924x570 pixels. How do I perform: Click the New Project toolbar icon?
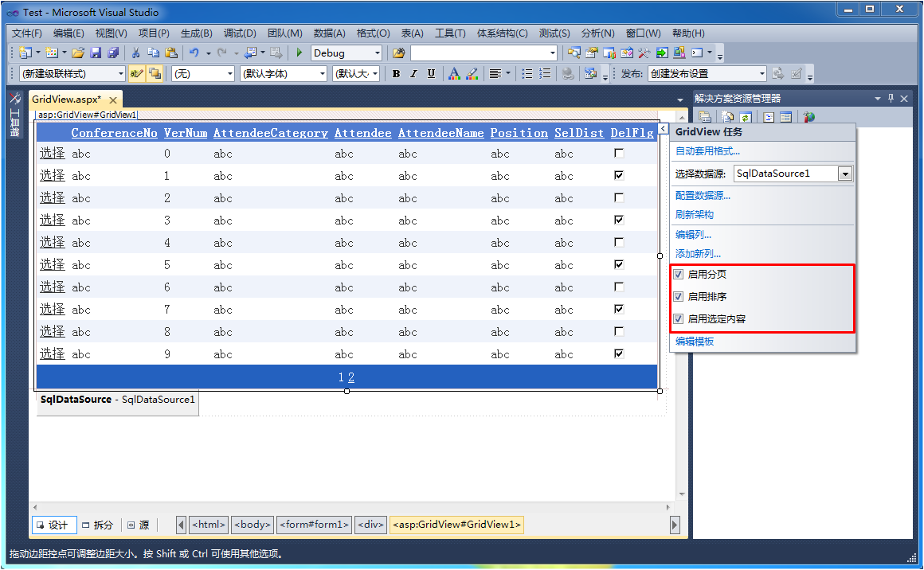point(25,53)
